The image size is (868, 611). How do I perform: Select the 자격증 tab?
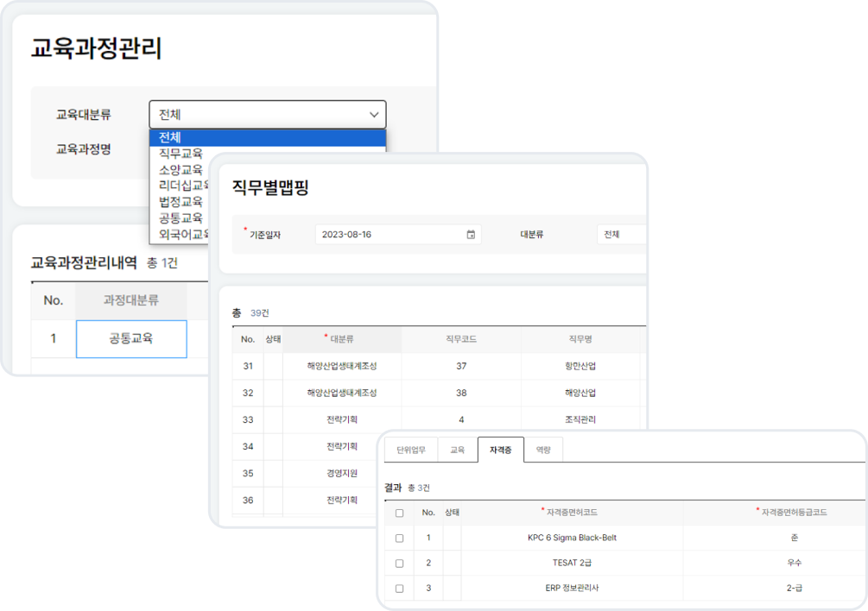(501, 449)
